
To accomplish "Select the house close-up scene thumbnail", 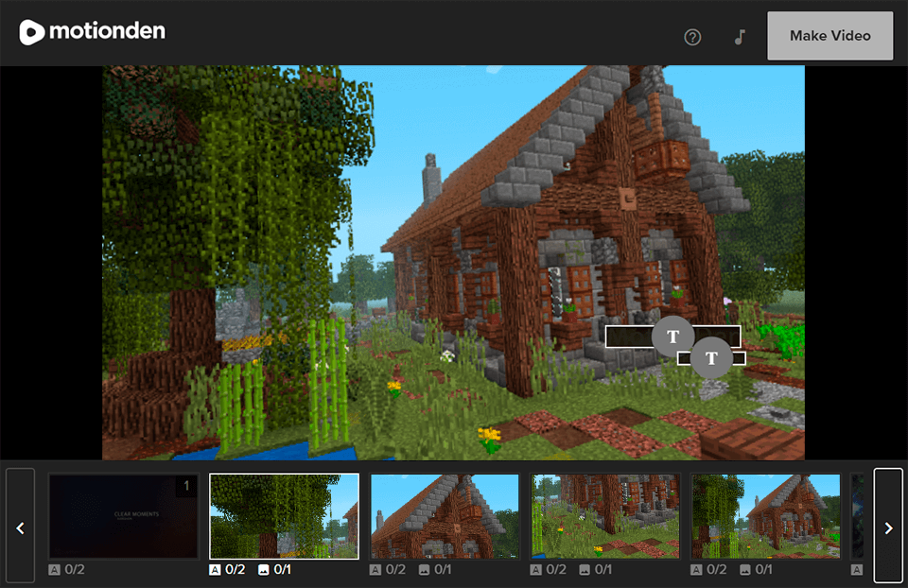I will 445,515.
